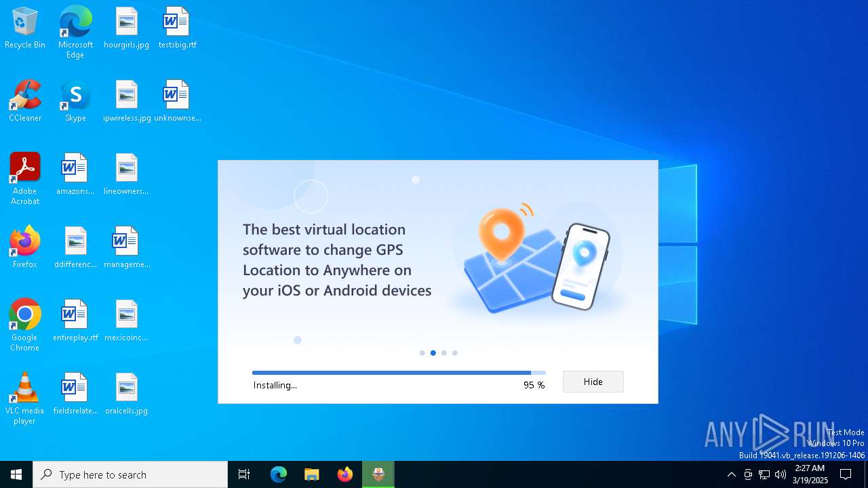Open the CCleaner desktop shortcut
The width and height of the screenshot is (868, 488).
pyautogui.click(x=25, y=102)
